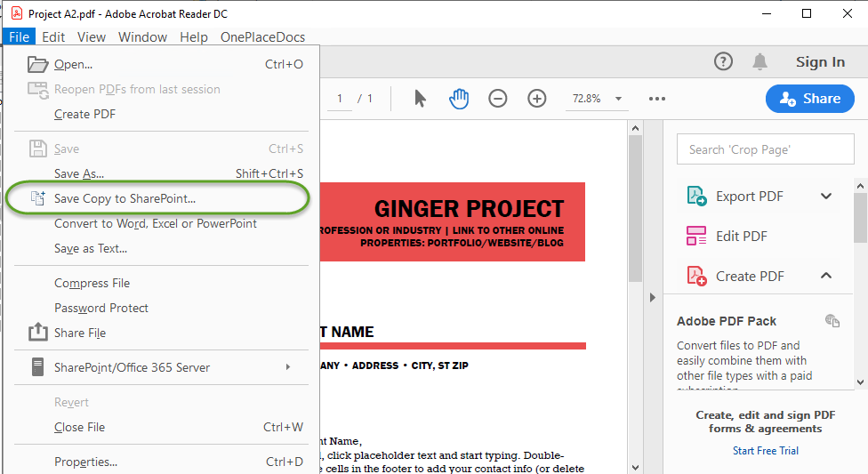Expand the Export PDF section chevron
868x474 pixels.
click(826, 196)
